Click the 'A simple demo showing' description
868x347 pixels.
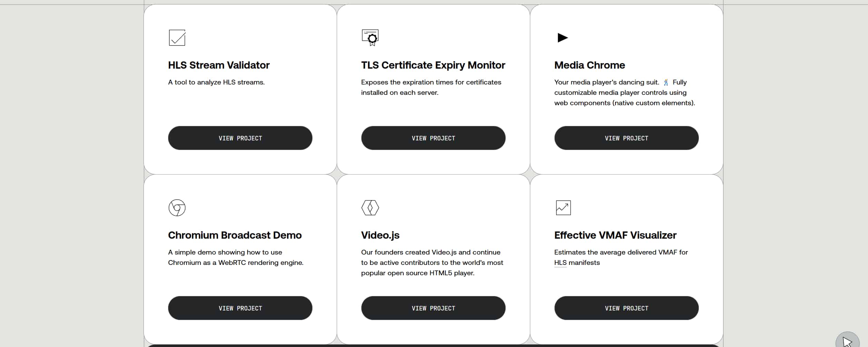click(236, 258)
